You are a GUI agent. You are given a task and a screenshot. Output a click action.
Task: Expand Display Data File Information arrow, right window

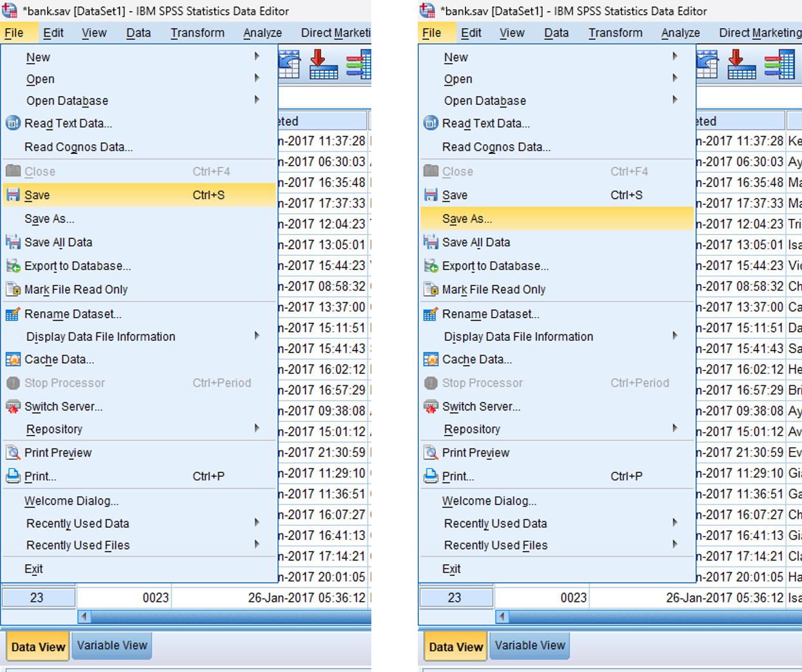(674, 336)
